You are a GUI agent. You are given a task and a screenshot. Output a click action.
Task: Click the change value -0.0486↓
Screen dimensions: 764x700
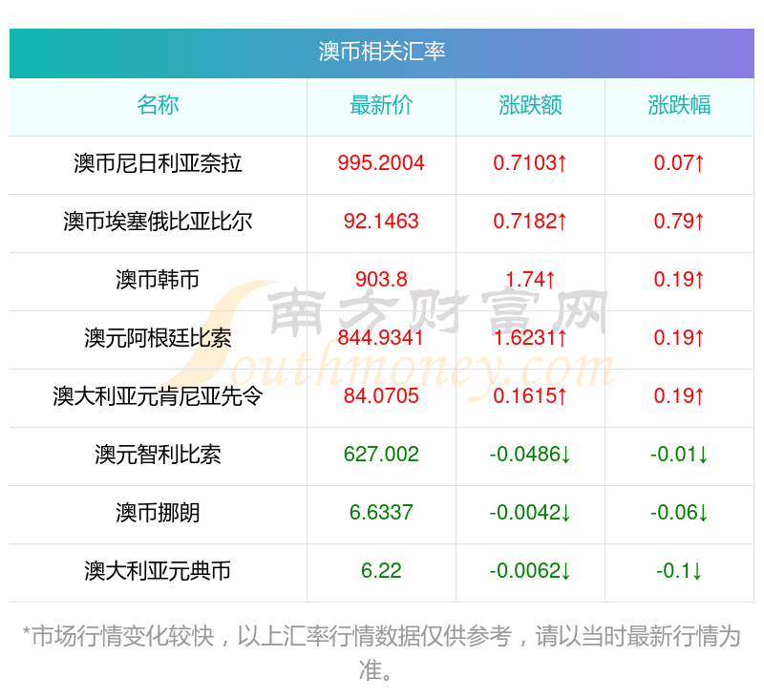click(x=530, y=455)
